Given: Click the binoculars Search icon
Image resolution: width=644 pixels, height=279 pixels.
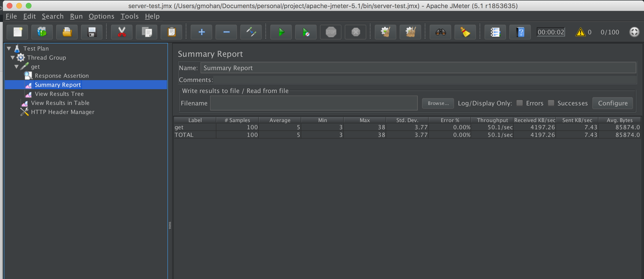Looking at the screenshot, I should click(440, 32).
